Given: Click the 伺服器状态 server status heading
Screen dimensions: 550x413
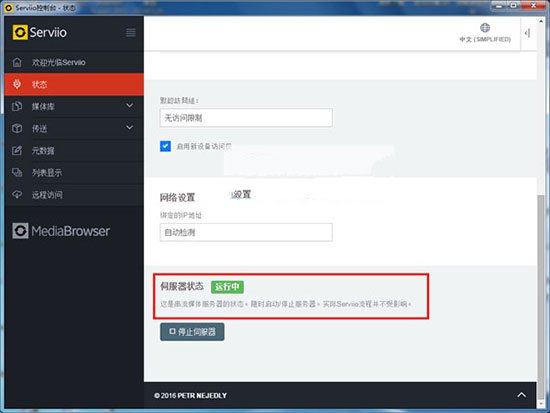Looking at the screenshot, I should (x=182, y=286).
